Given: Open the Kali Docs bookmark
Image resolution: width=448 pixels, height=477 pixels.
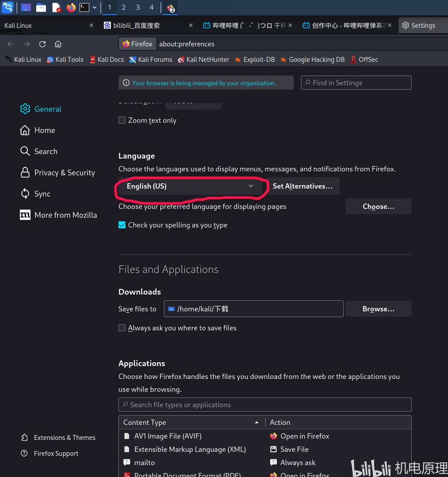Looking at the screenshot, I should pos(106,60).
